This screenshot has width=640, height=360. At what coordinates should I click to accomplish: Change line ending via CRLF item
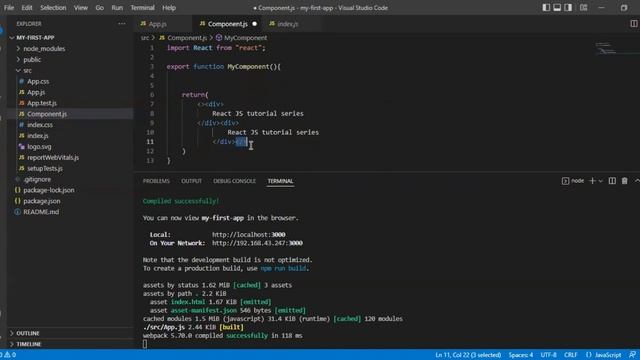point(571,355)
